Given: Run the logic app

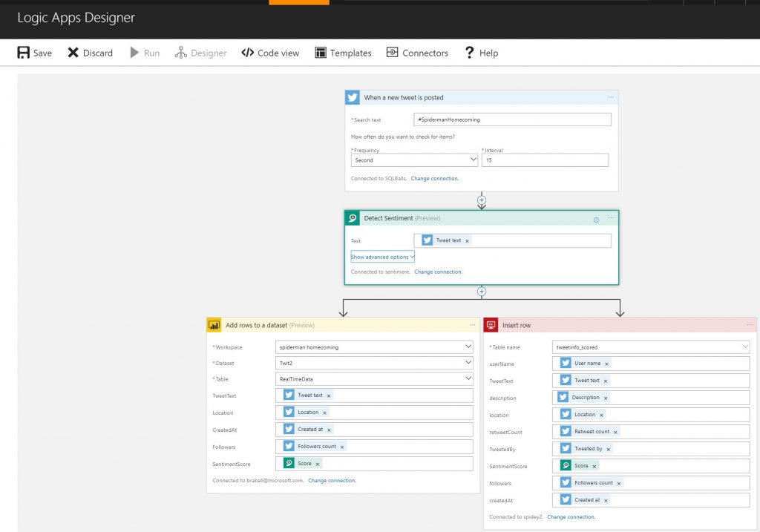Looking at the screenshot, I should point(145,53).
